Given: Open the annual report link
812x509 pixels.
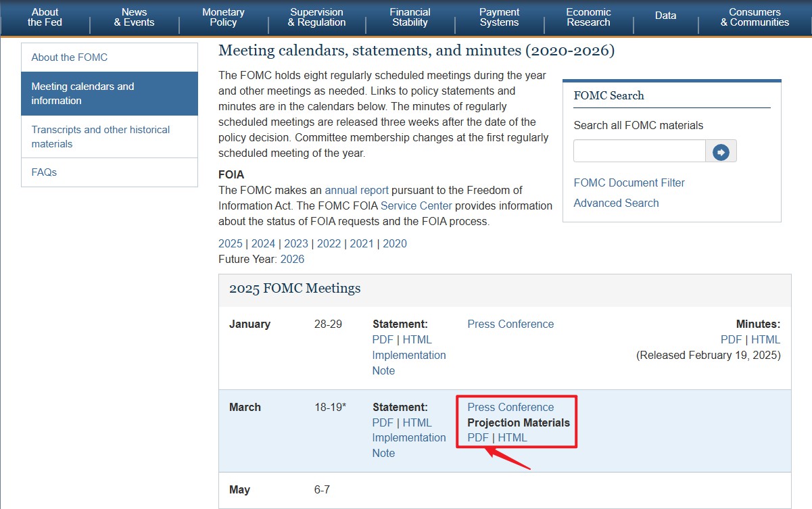Looking at the screenshot, I should click(356, 190).
